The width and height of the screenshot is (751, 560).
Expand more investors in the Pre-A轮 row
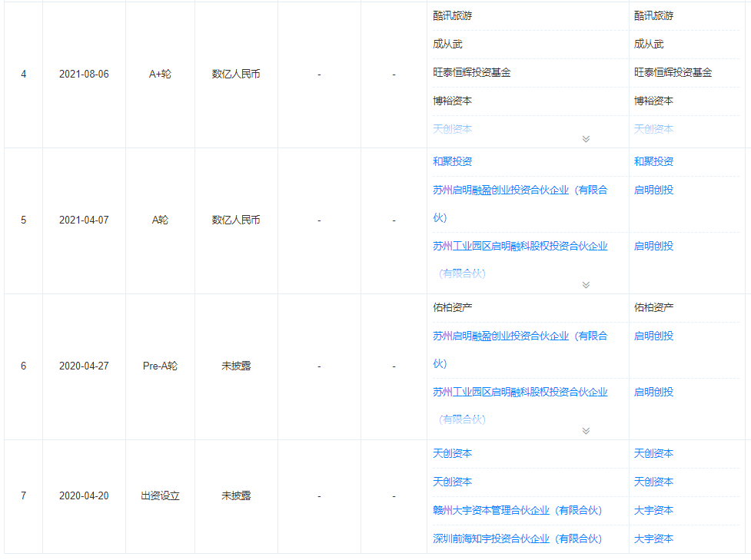pos(586,431)
